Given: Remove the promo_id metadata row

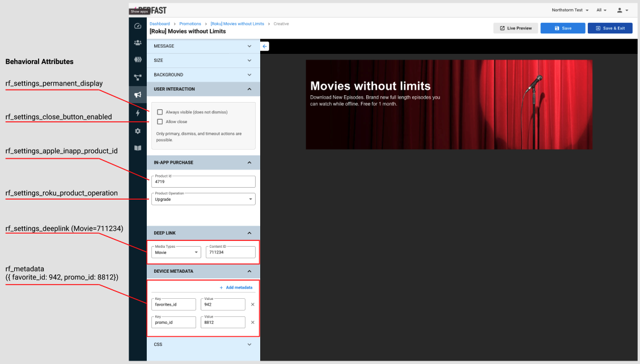Looking at the screenshot, I should click(253, 323).
